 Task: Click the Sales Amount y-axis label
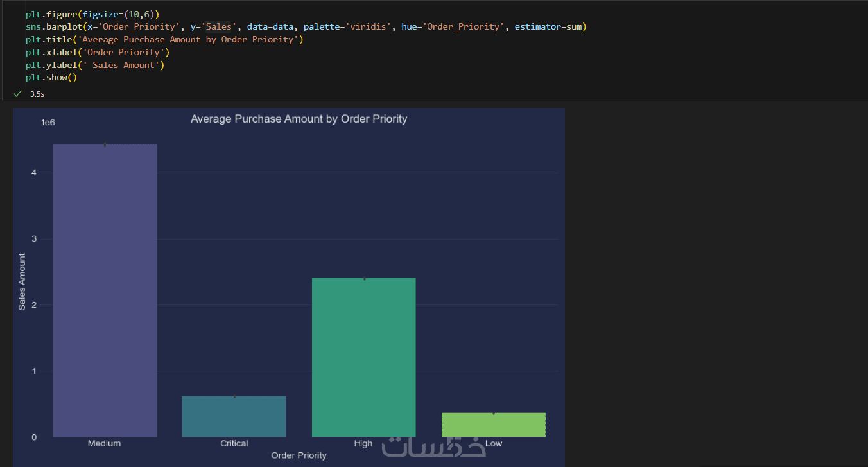click(22, 282)
